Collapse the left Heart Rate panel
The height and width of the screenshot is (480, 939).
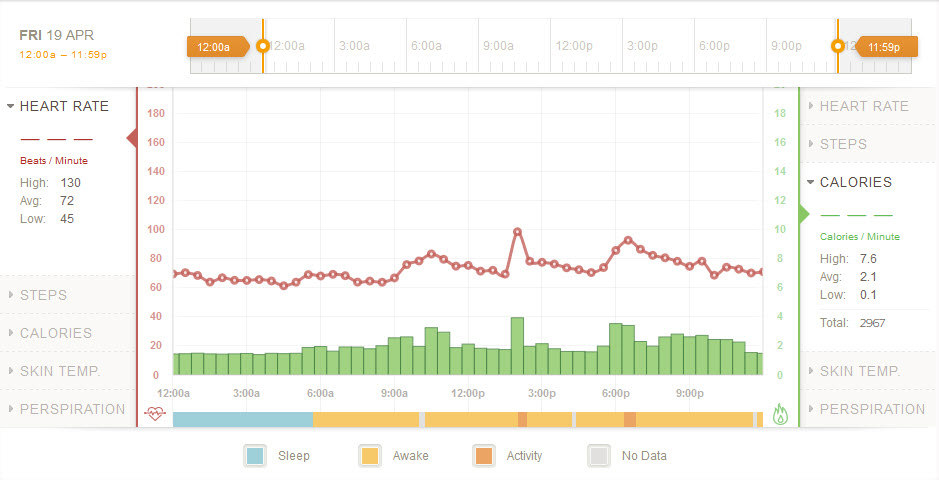pyautogui.click(x=64, y=106)
